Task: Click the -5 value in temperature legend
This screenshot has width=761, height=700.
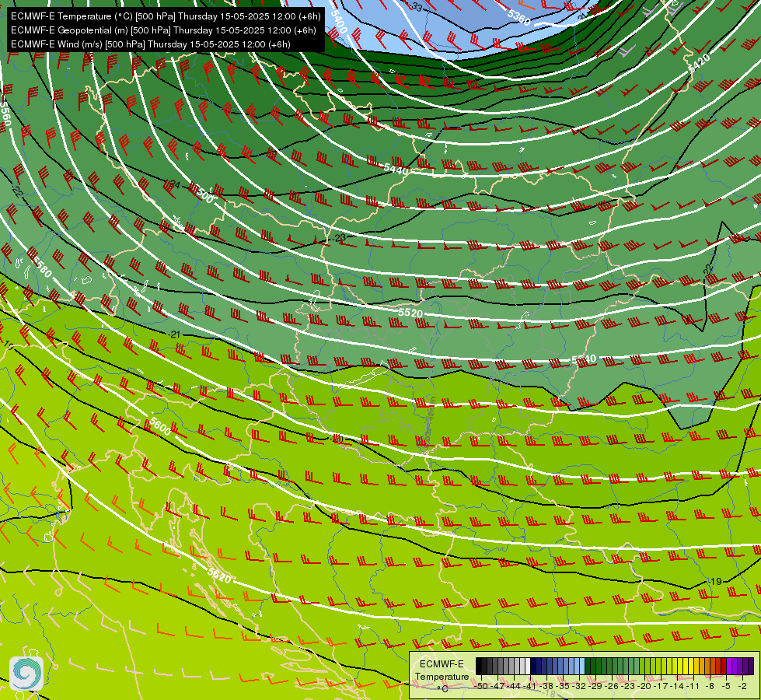Action: pyautogui.click(x=725, y=686)
